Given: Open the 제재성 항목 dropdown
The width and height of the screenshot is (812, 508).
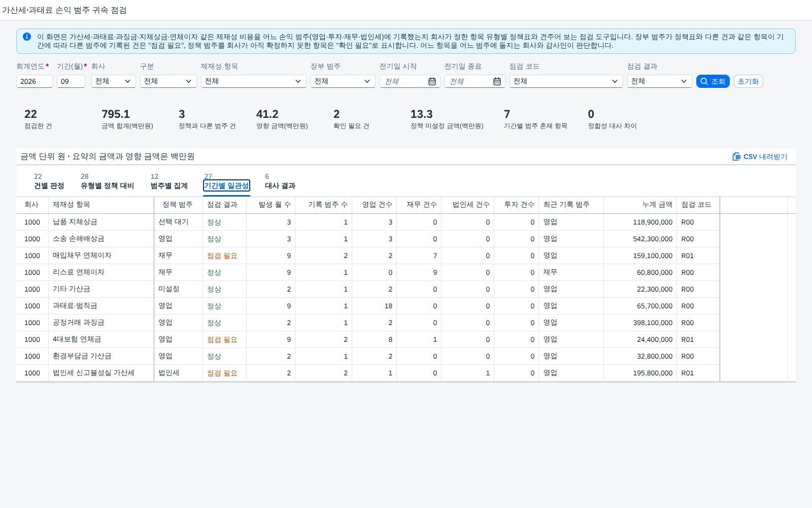Looking at the screenshot, I should pos(253,81).
